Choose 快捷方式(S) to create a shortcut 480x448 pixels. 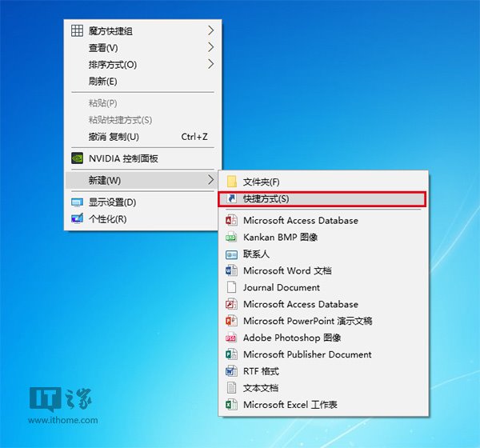coord(322,199)
